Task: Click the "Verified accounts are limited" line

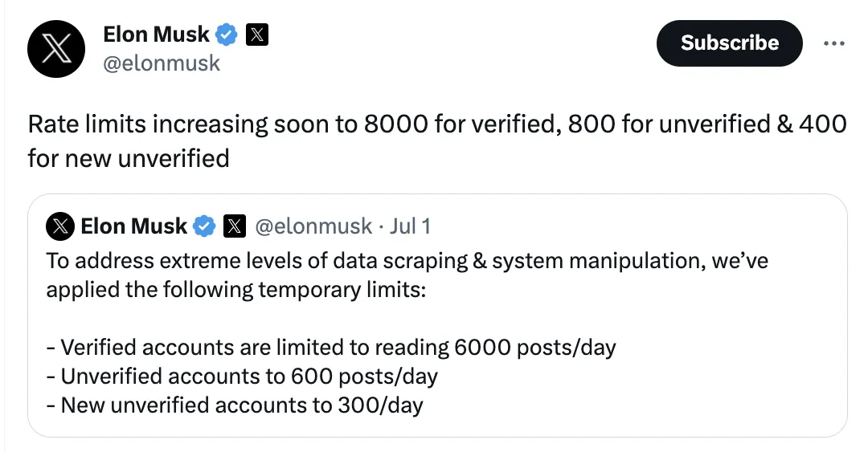Action: pyautogui.click(x=331, y=348)
